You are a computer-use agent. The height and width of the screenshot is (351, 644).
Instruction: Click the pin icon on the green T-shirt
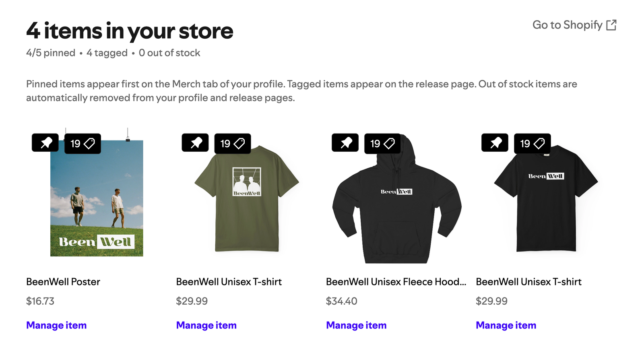coord(195,143)
